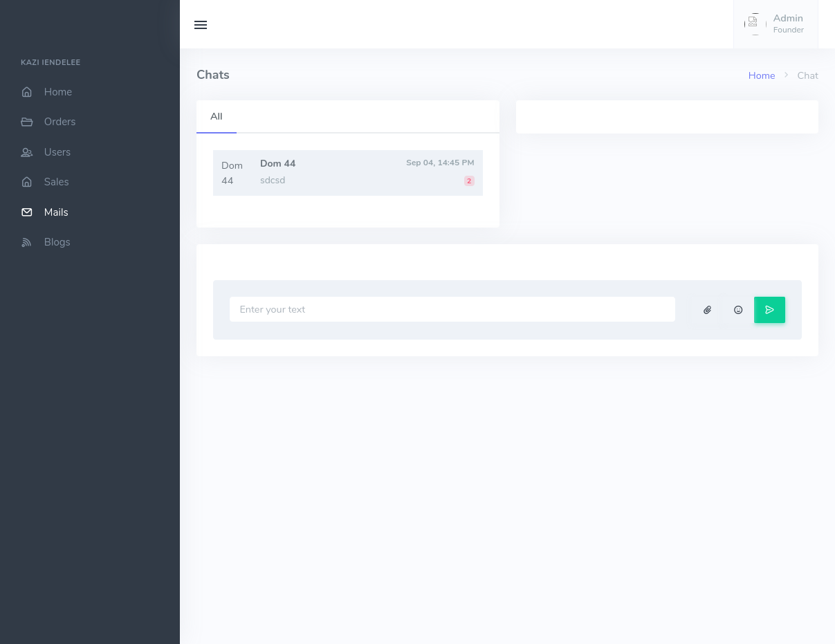This screenshot has width=835, height=644.
Task: Open the Orders menu item
Action: [x=59, y=122]
